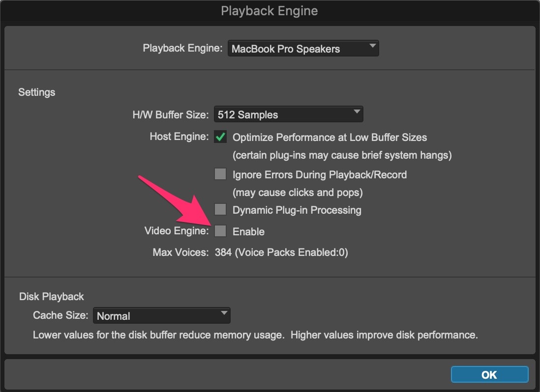Viewport: 540px width, 392px height.
Task: Open the Playback Engine device dropdown
Action: (x=303, y=49)
